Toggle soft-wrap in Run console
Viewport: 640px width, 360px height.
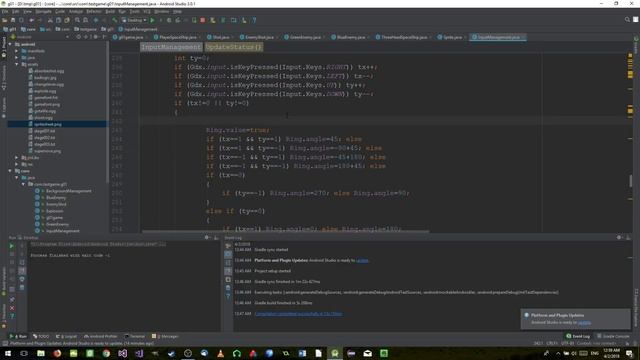click(22, 262)
